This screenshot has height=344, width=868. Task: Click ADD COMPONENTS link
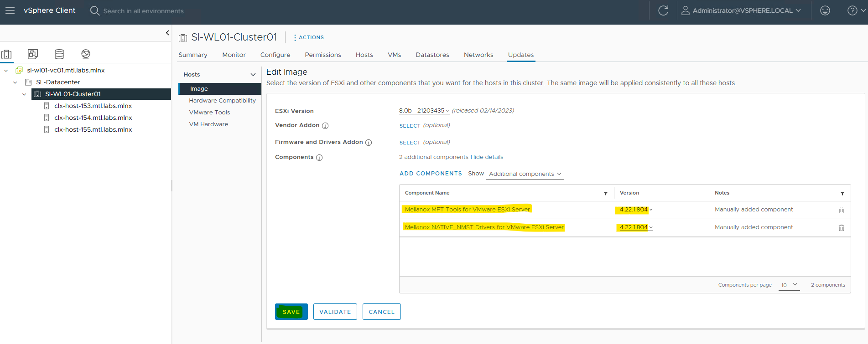point(431,174)
